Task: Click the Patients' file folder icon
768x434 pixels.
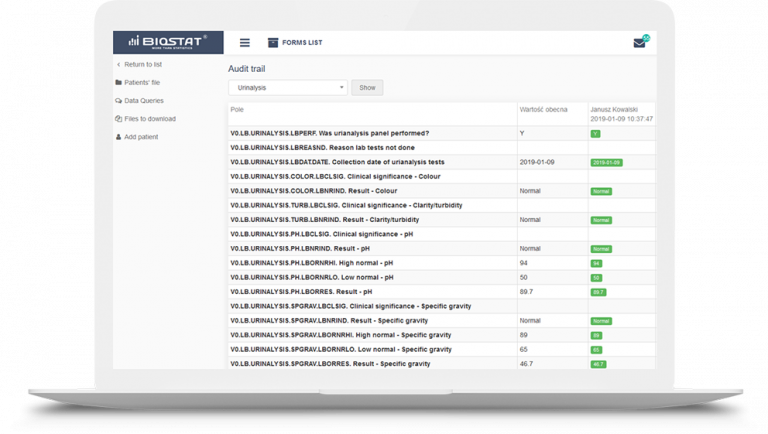Action: tap(118, 83)
